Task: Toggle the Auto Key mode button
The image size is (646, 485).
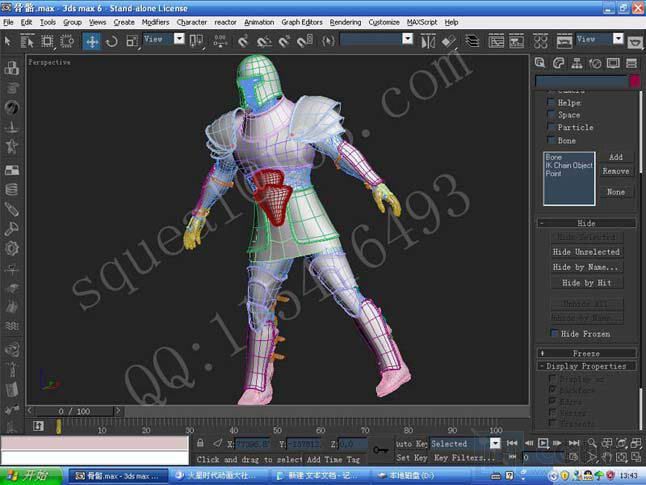Action: [411, 444]
